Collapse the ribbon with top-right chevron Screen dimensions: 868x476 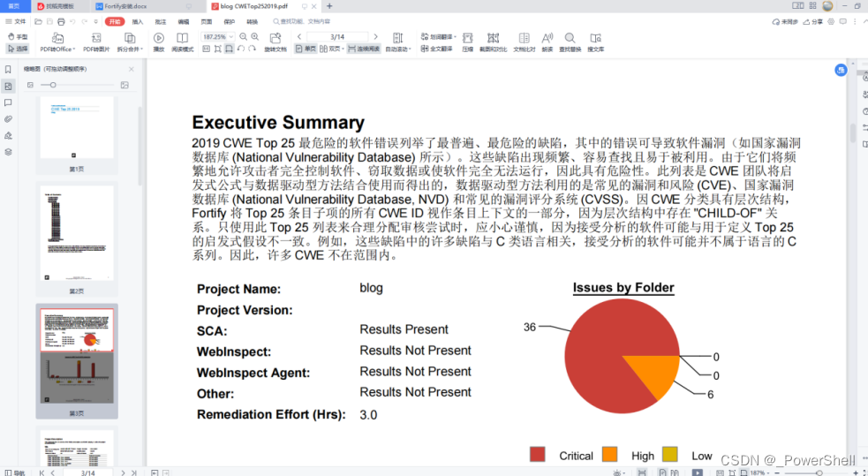(x=864, y=21)
